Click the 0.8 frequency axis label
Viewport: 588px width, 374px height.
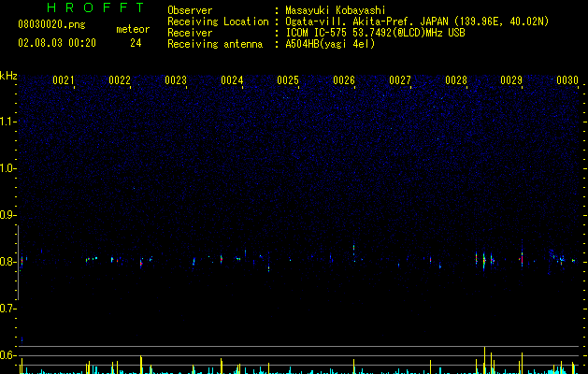pyautogui.click(x=7, y=262)
